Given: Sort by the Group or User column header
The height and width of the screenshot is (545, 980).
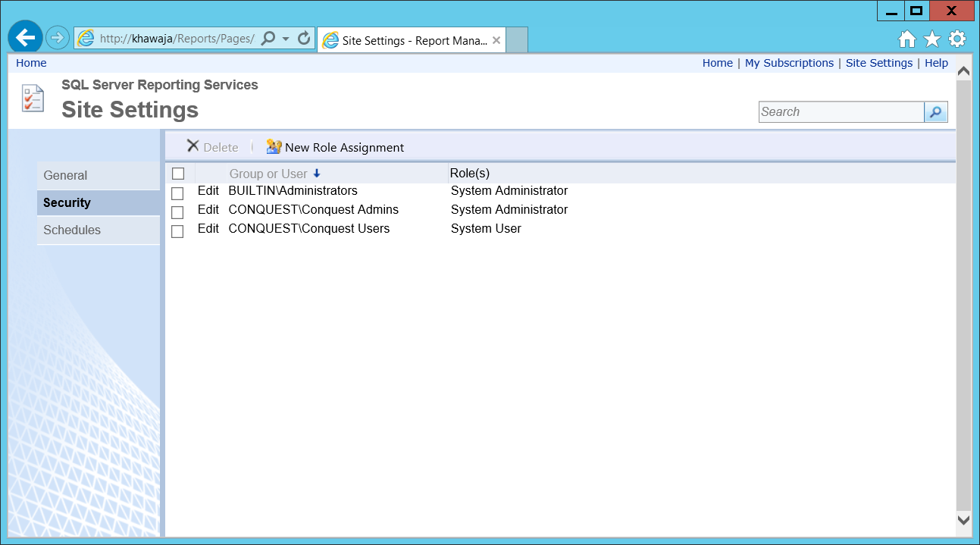Looking at the screenshot, I should [x=268, y=174].
